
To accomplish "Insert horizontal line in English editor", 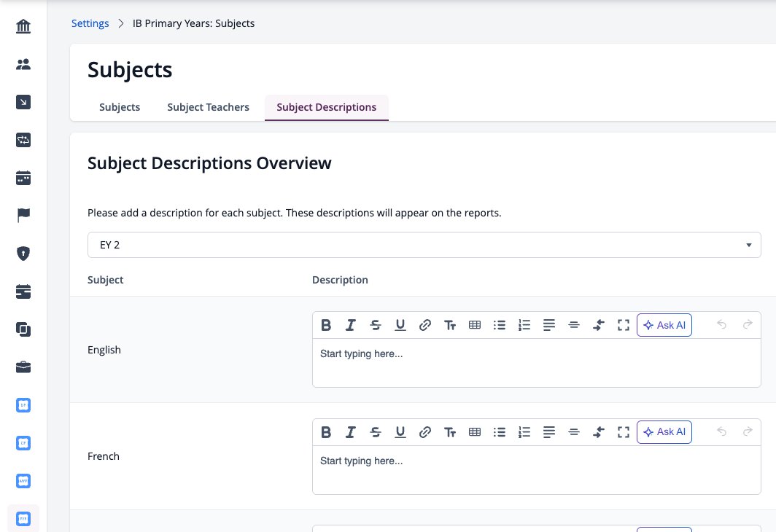I will point(573,325).
